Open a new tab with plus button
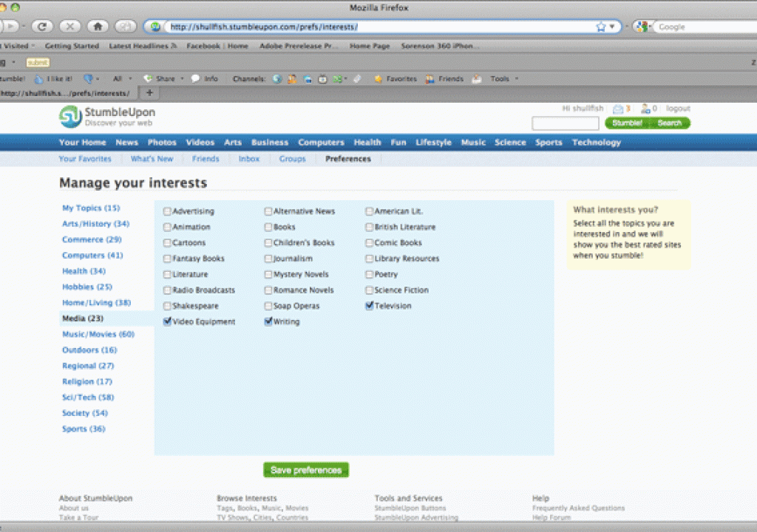757x532 pixels. point(149,92)
